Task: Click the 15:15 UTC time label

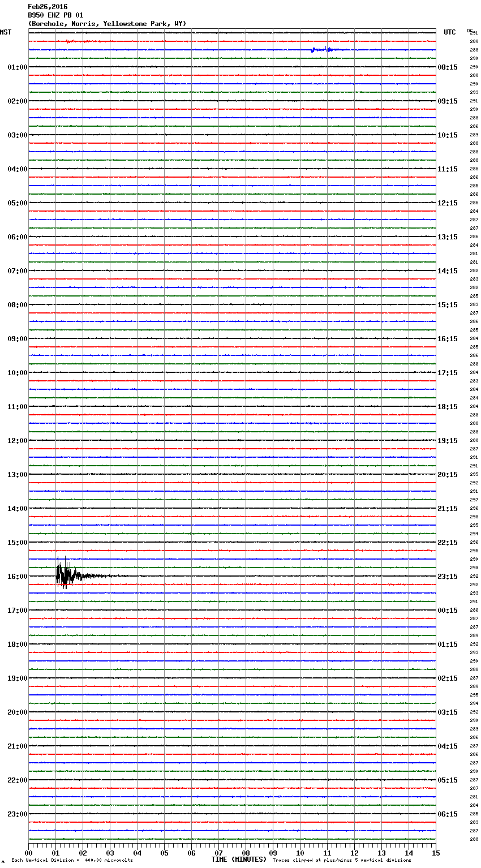Action: click(448, 305)
